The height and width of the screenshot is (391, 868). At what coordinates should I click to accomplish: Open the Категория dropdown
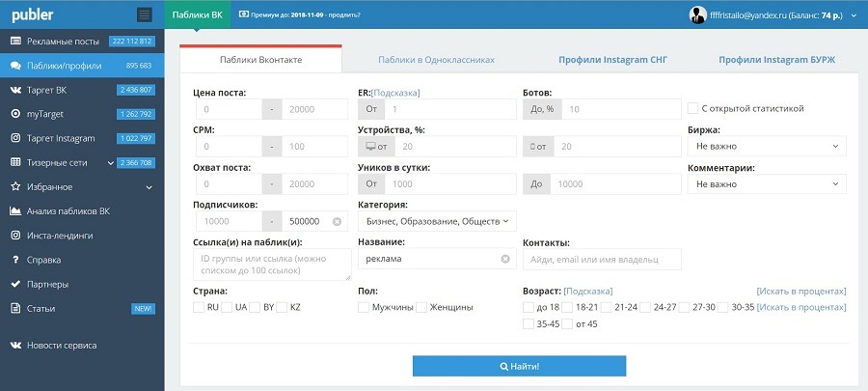(x=437, y=221)
